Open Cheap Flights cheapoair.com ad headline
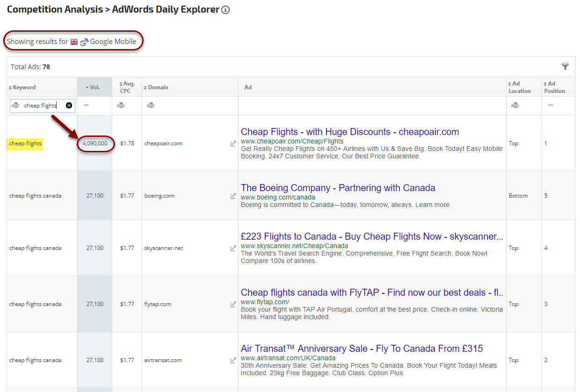 pyautogui.click(x=349, y=132)
